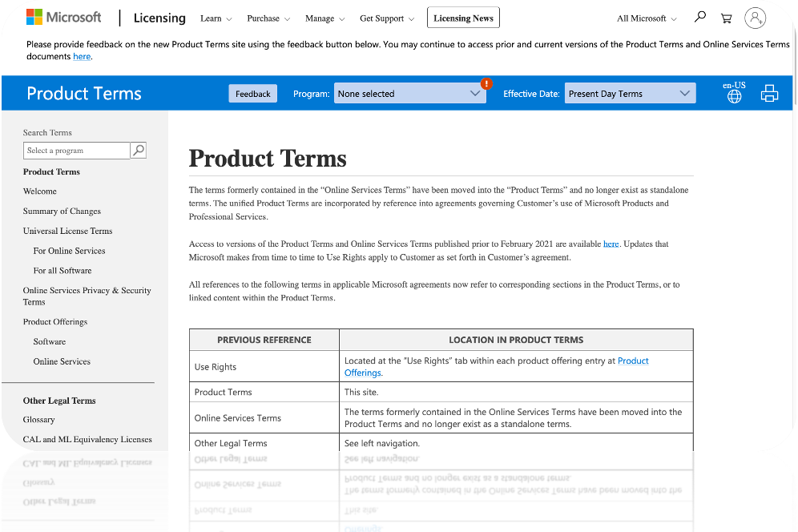798x532 pixels.
Task: Select Product Terms in left navigation
Action: point(51,171)
